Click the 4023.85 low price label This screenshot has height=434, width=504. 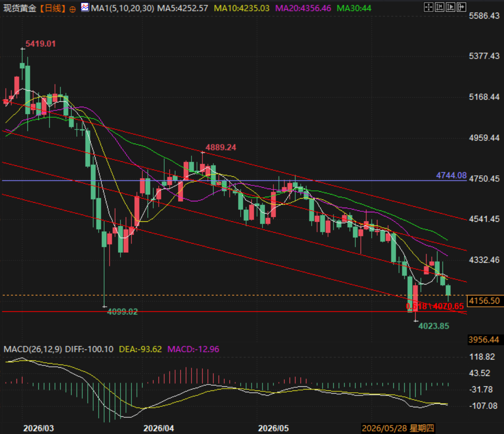tap(433, 326)
